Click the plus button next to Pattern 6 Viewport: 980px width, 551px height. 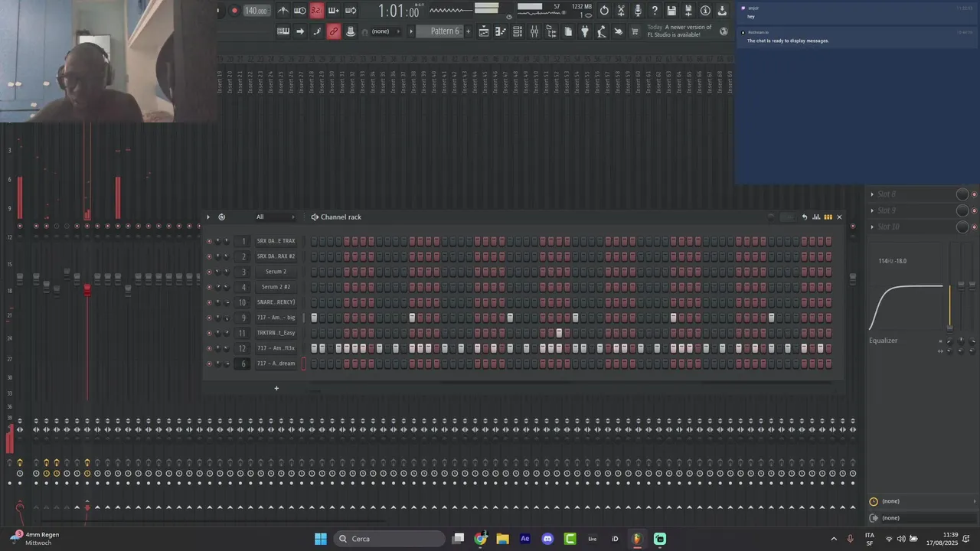469,31
